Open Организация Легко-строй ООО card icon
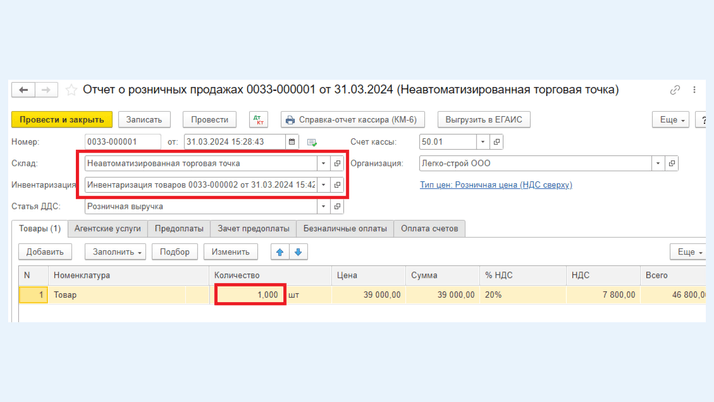Image resolution: width=714 pixels, height=402 pixels. coord(672,163)
